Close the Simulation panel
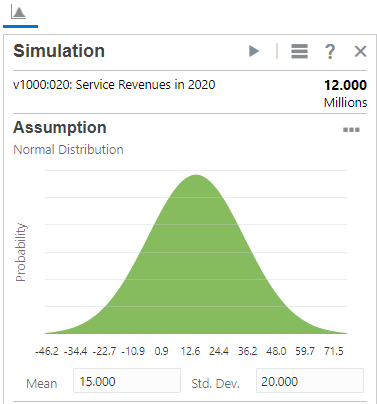This screenshot has height=404, width=377. [x=360, y=51]
